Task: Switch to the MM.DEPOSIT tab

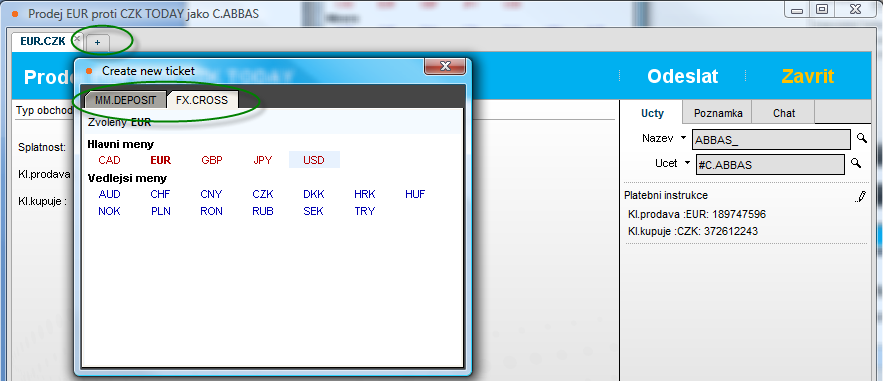Action: coord(126,100)
